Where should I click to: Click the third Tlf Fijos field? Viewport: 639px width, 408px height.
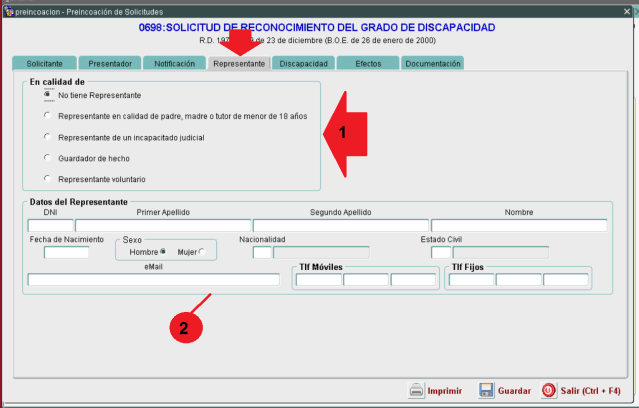[x=566, y=280]
